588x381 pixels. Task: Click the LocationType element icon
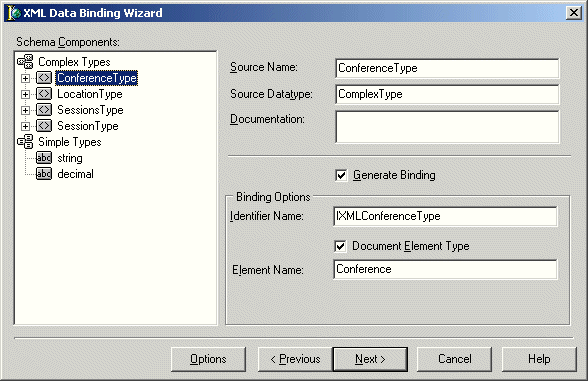(44, 94)
